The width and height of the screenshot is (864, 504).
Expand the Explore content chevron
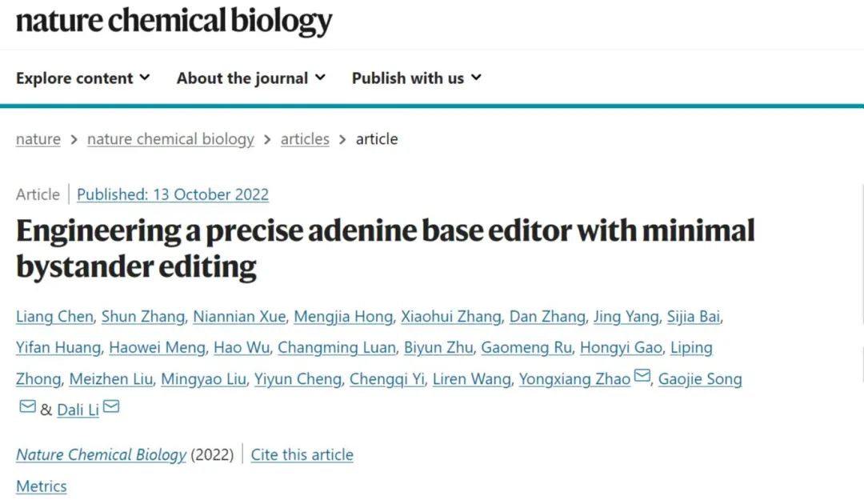point(145,78)
